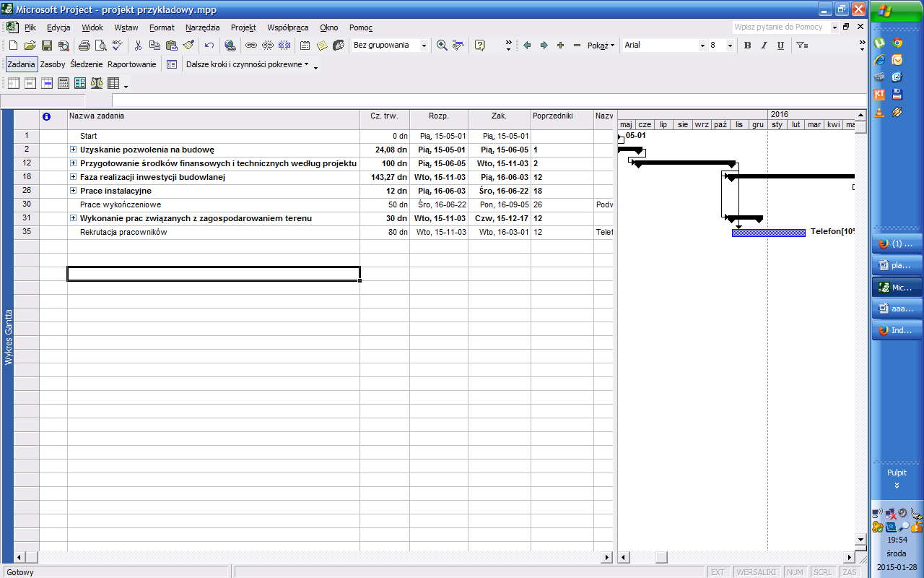Select the Format Painter brush
This screenshot has height=578, width=924.
188,46
